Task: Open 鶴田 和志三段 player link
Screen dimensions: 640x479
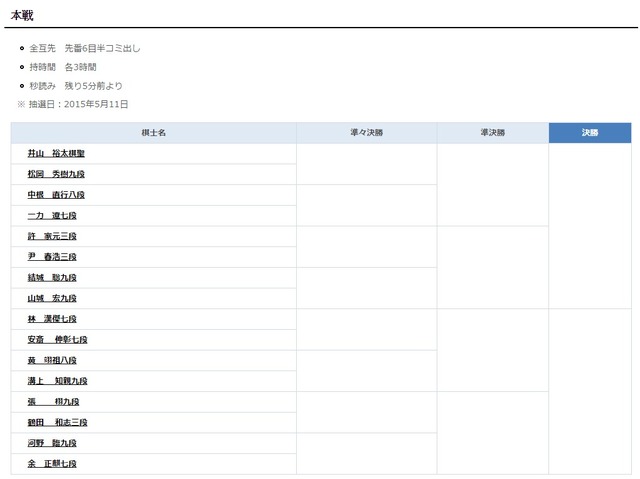Action: [57, 423]
